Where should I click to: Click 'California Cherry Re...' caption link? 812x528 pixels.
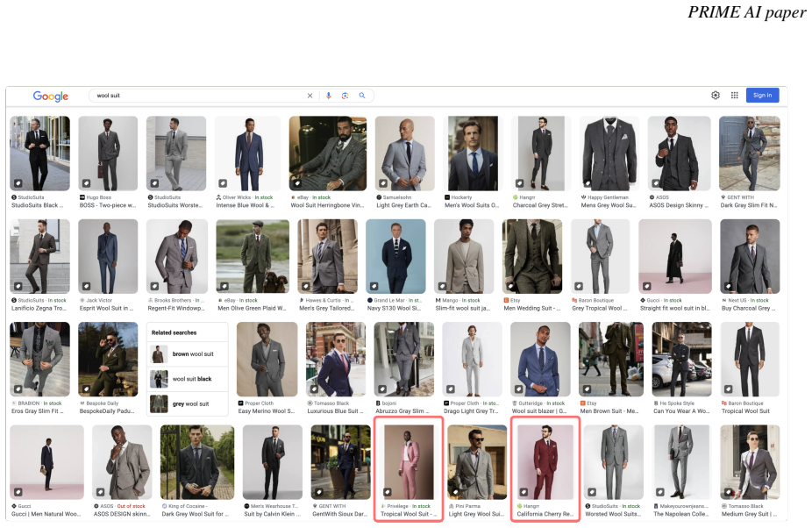click(x=545, y=514)
